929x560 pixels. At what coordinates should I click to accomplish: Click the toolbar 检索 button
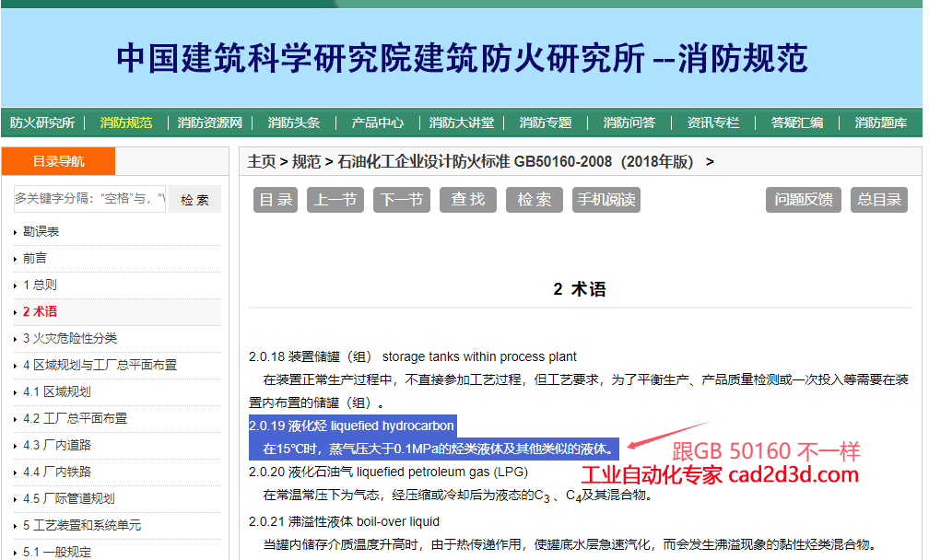click(x=535, y=200)
